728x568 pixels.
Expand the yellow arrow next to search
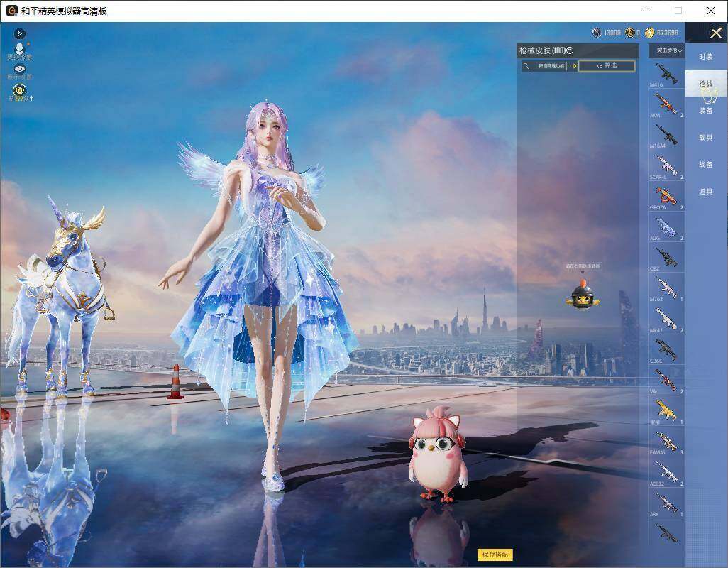click(574, 66)
